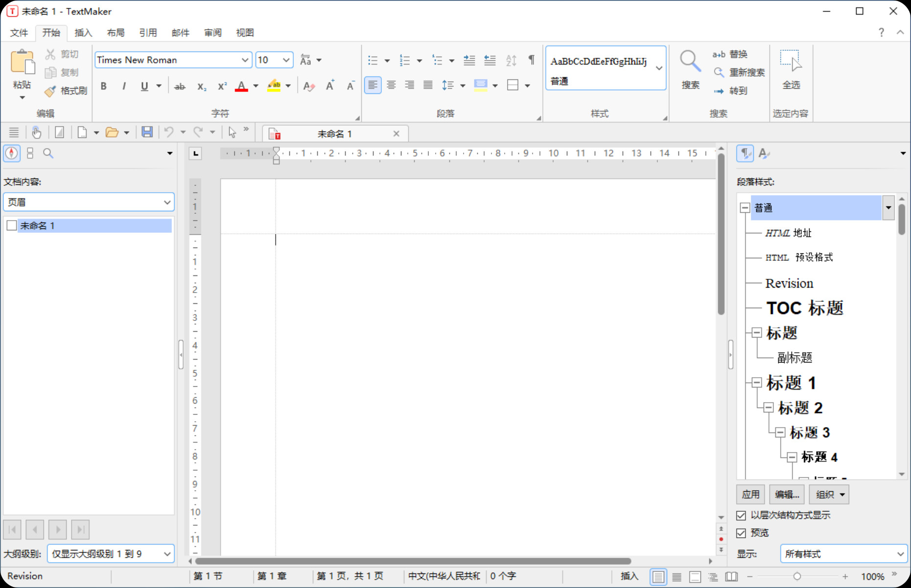Viewport: 911px width, 588px height.
Task: Switch to the Insert ribbon tab
Action: pos(83,33)
